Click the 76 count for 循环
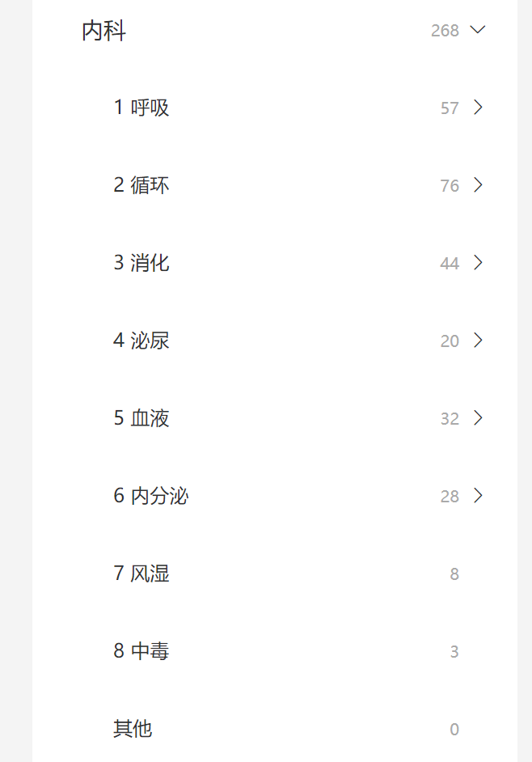The image size is (532, 762). tap(450, 185)
